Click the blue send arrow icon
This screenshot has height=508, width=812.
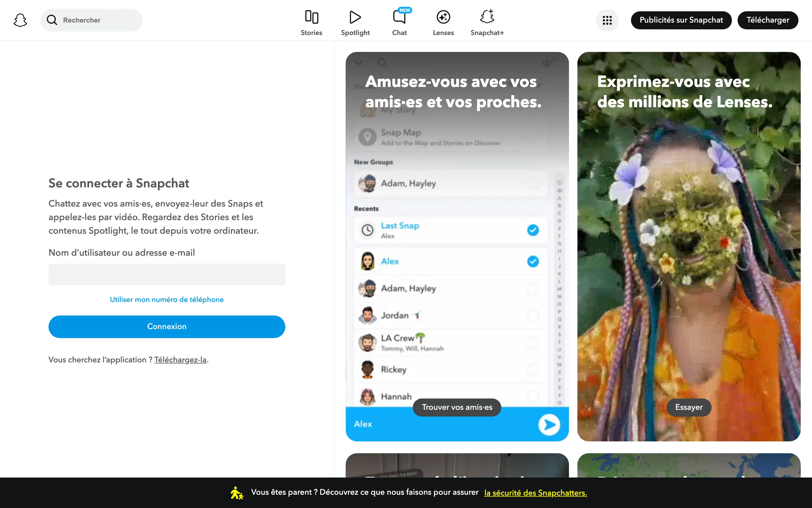[549, 425]
